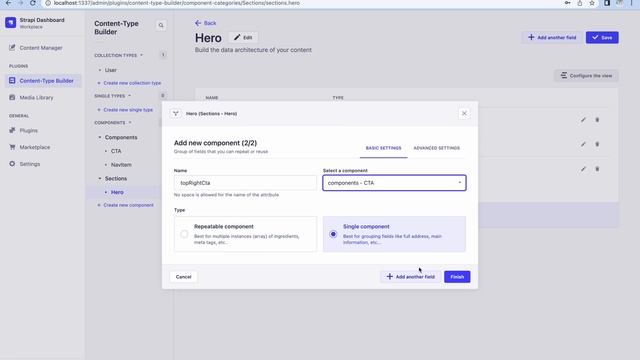Click the browser back arrow
The height and width of the screenshot is (360, 640).
click(x=8, y=3)
